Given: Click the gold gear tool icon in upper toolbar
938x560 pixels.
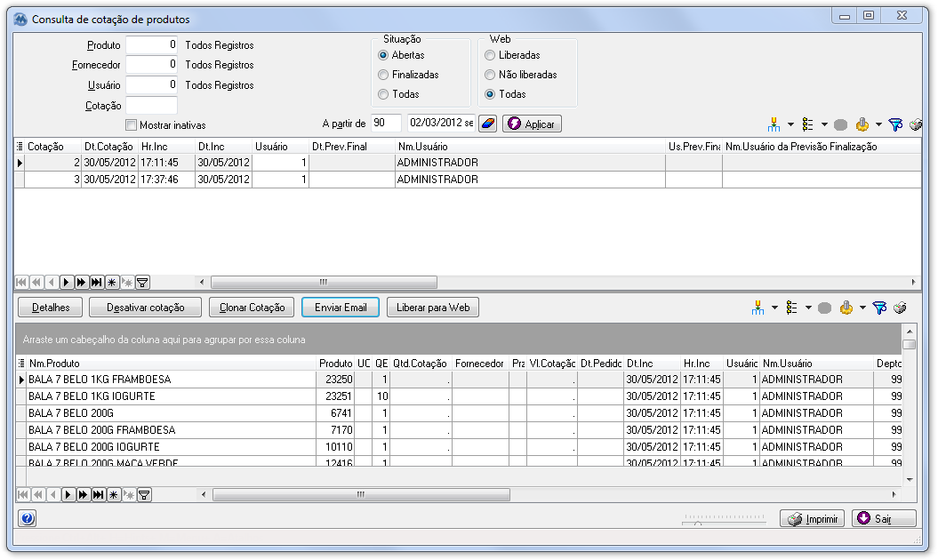Looking at the screenshot, I should (862, 124).
